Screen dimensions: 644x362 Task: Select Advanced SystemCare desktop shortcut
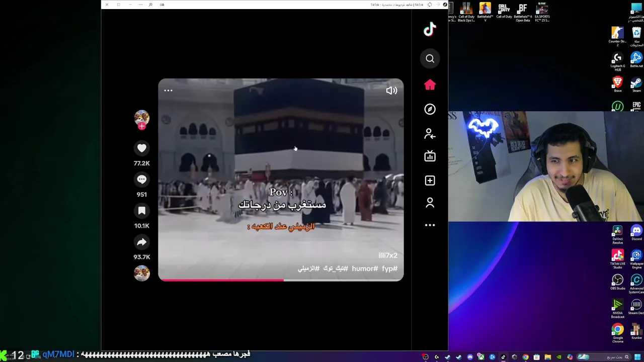pos(636,284)
